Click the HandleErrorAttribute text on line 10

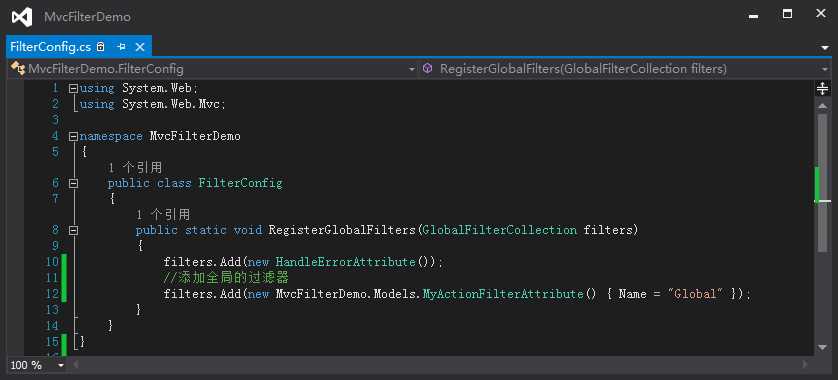point(346,262)
